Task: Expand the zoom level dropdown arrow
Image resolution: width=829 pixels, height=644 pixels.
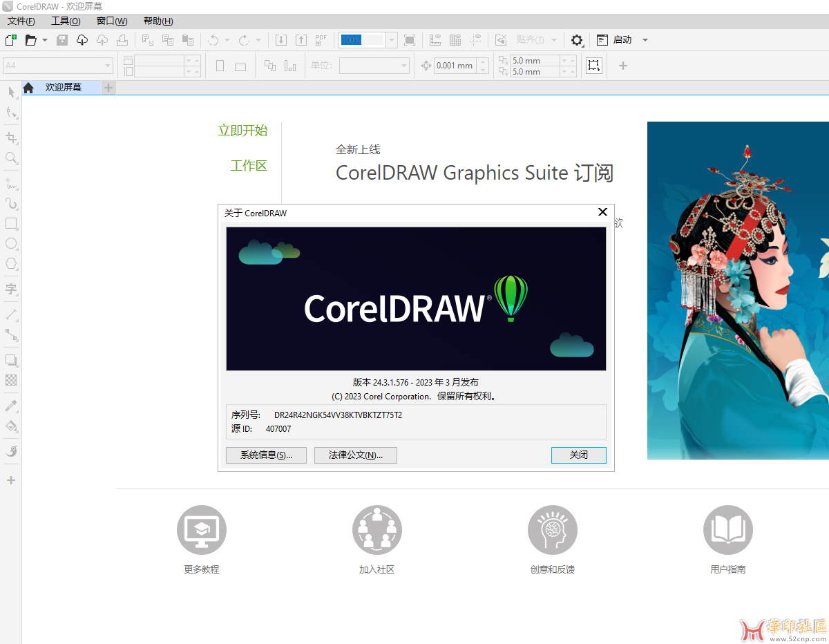Action: click(392, 40)
